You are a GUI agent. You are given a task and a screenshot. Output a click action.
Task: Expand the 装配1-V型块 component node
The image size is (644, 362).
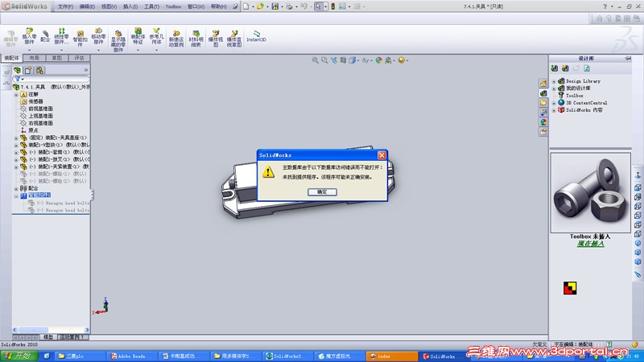16,145
